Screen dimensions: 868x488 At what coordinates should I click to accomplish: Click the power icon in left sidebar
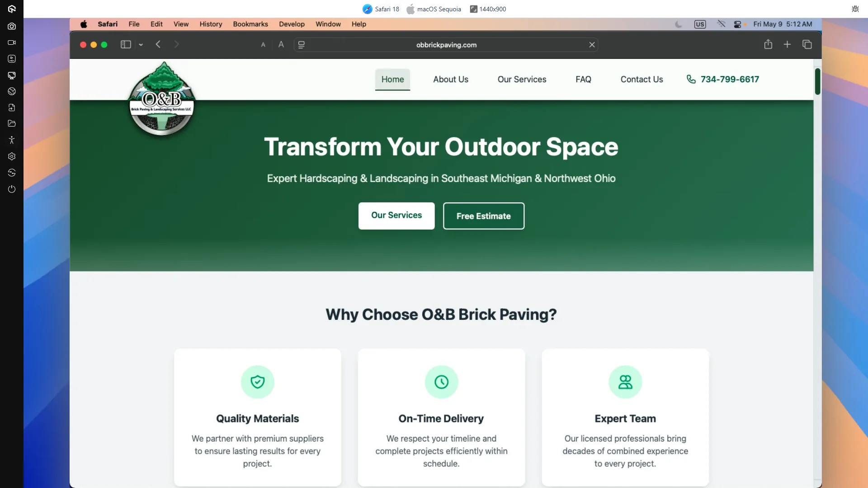(12, 189)
